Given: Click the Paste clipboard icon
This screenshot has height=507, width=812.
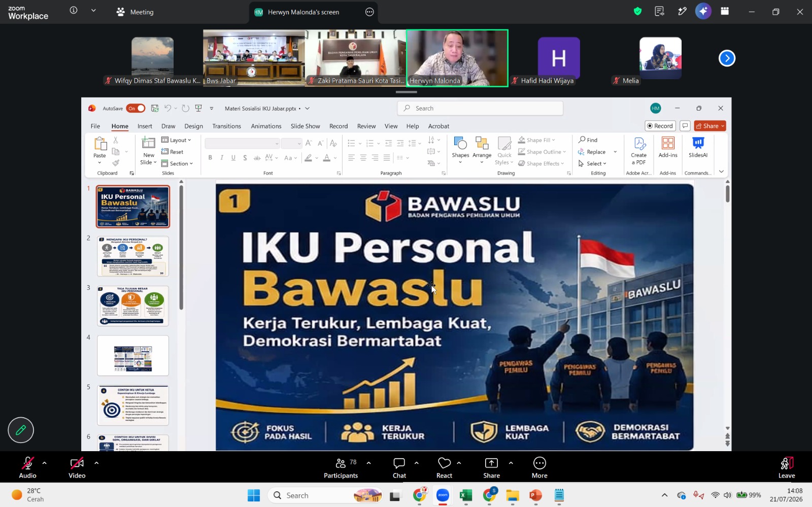Looking at the screenshot, I should [100, 145].
